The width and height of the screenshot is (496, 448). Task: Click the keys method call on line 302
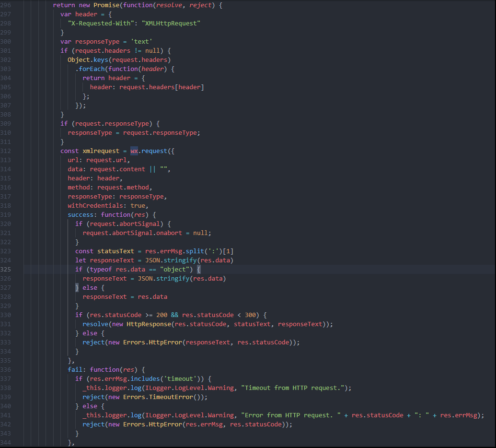[101, 60]
